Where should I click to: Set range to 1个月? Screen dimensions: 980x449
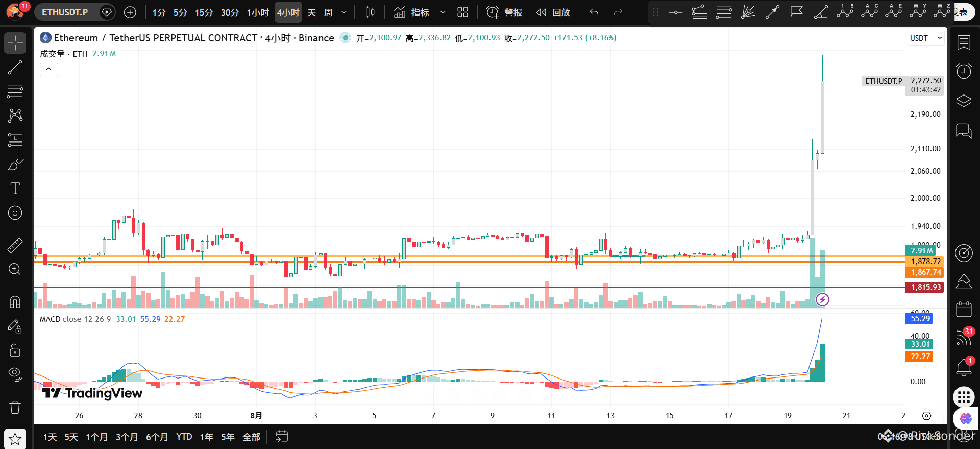point(97,437)
